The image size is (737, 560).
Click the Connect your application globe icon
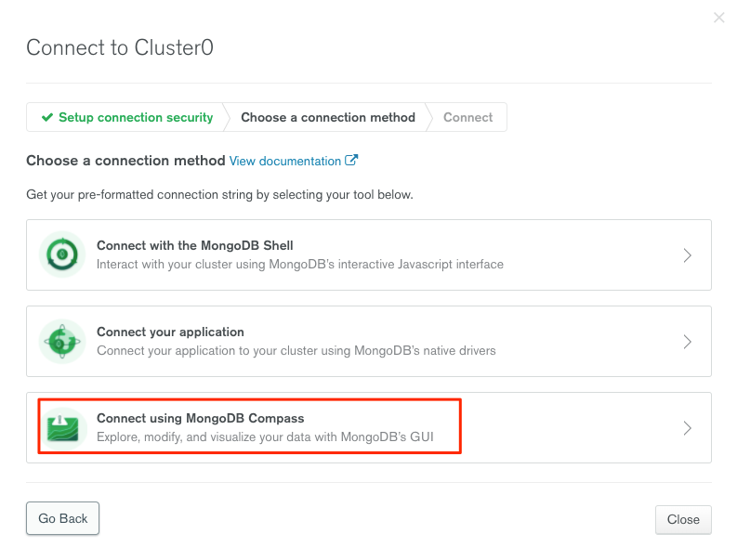point(63,341)
